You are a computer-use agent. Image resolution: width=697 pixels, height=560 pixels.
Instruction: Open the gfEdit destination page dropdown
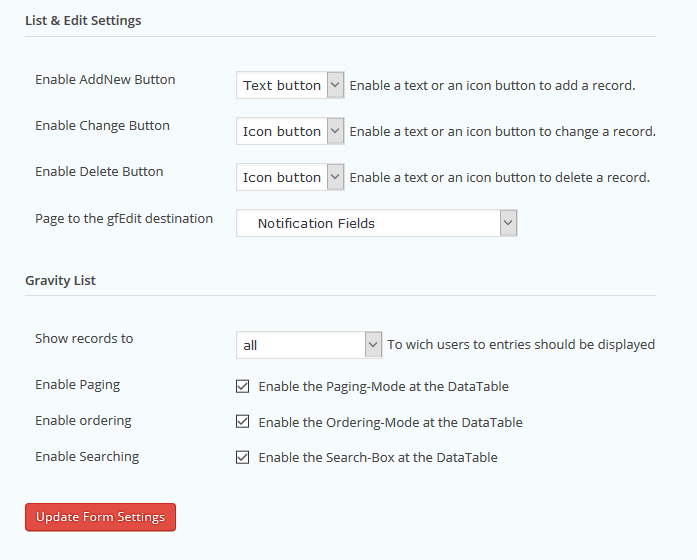pyautogui.click(x=377, y=223)
